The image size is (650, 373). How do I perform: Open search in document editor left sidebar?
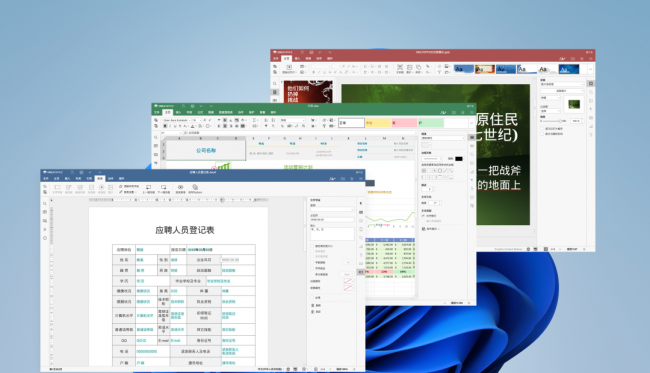point(45,203)
